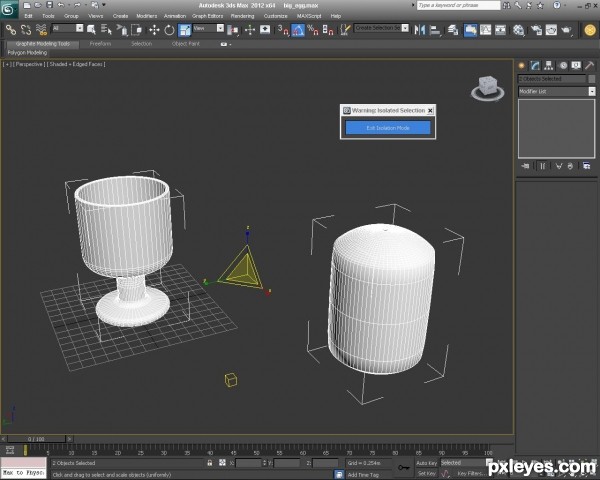This screenshot has width=600, height=480.
Task: Open the Schematic View icon
Action: (501, 29)
